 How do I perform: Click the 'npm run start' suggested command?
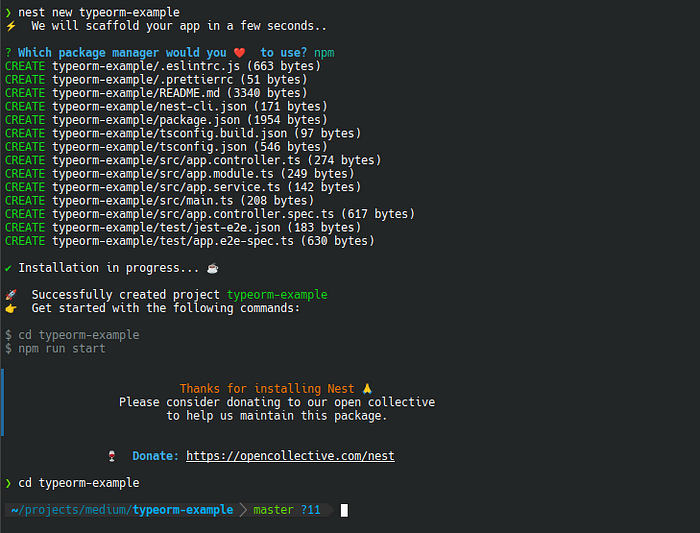tap(62, 349)
